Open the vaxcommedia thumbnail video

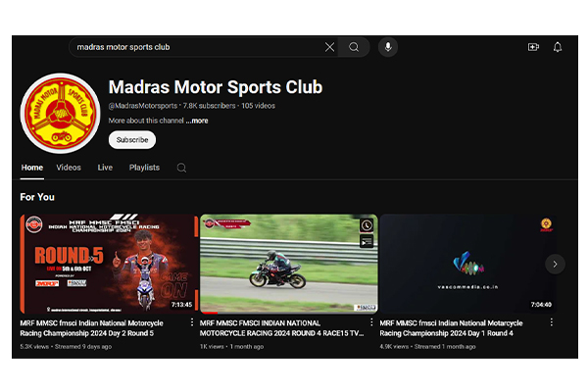pyautogui.click(x=468, y=264)
